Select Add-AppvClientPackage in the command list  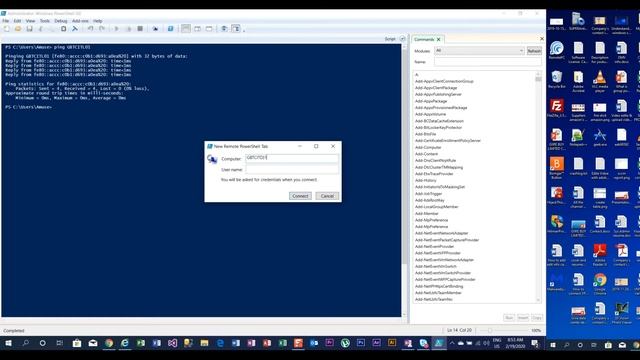click(436, 88)
